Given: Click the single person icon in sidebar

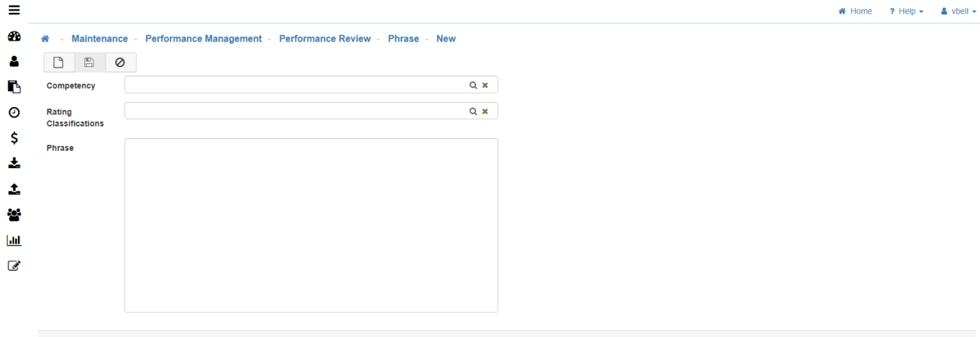Looking at the screenshot, I should 14,62.
